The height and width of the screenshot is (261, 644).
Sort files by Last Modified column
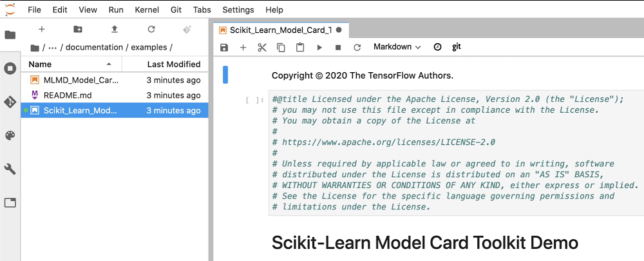point(166,64)
